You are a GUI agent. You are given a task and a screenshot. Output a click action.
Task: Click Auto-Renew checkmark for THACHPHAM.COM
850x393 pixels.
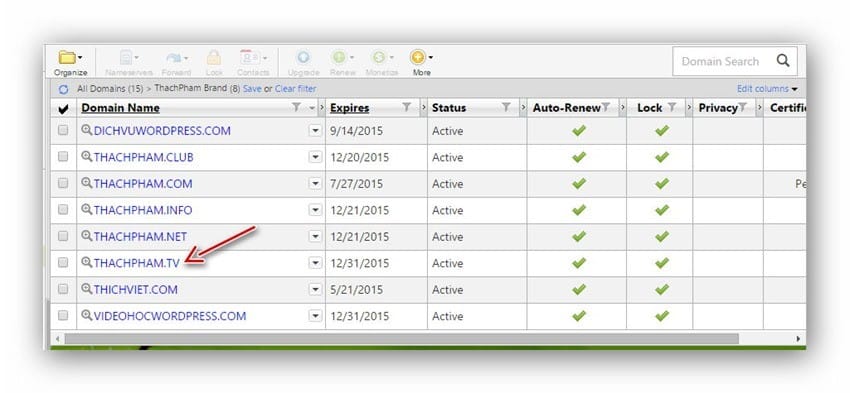tap(579, 183)
